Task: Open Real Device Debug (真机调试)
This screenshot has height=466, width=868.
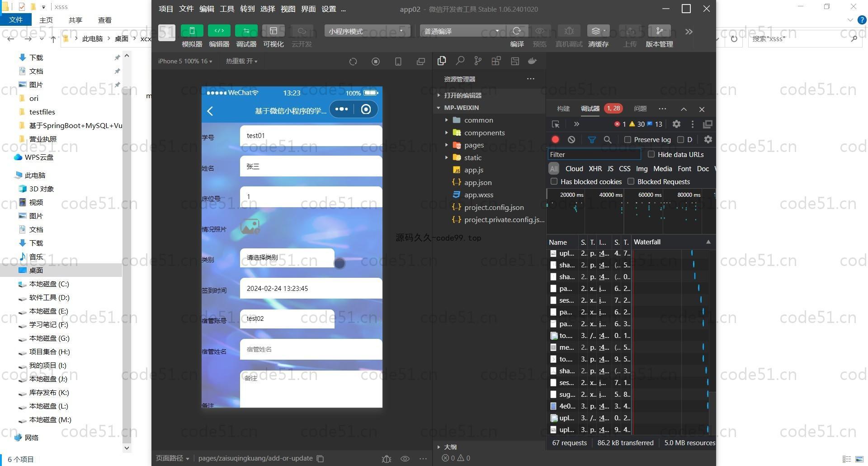Action: pos(569,31)
